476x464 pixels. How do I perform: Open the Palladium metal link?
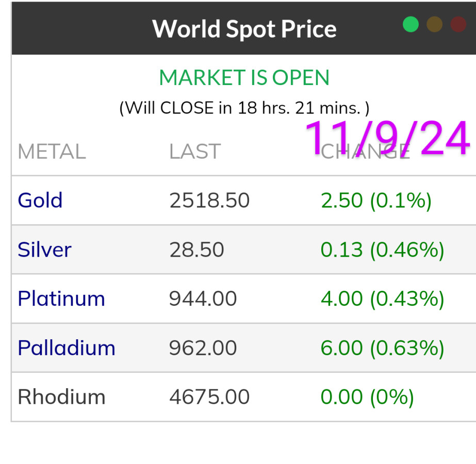67,348
